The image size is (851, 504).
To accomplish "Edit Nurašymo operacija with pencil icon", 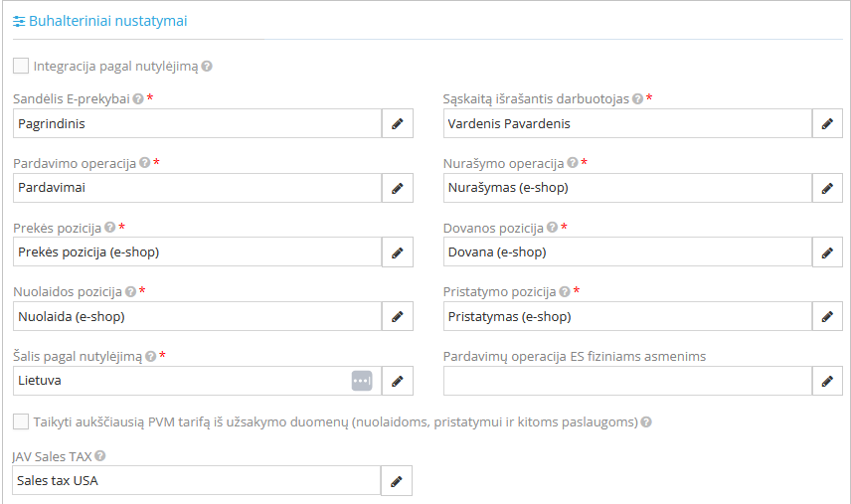I will click(827, 188).
